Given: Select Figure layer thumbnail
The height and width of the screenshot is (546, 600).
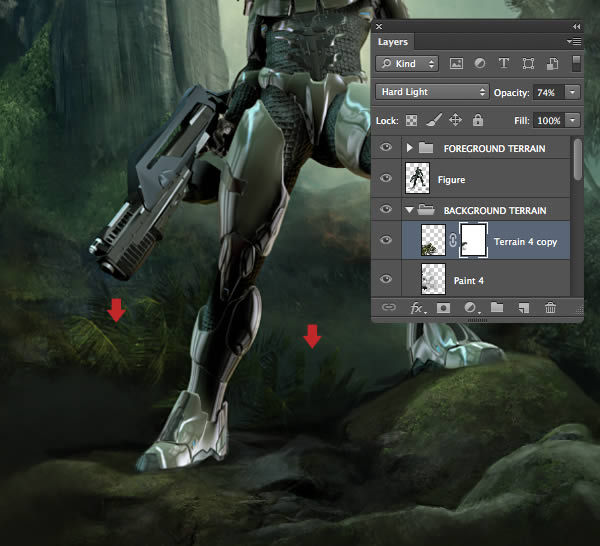Looking at the screenshot, I should [417, 178].
